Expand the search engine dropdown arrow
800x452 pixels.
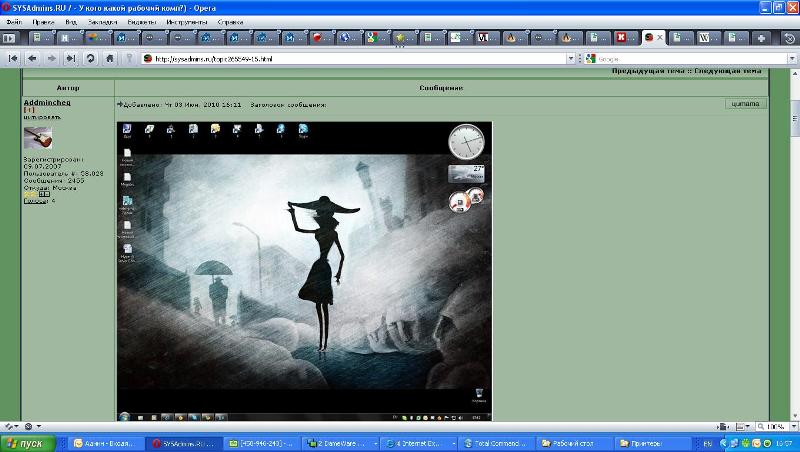tap(792, 59)
